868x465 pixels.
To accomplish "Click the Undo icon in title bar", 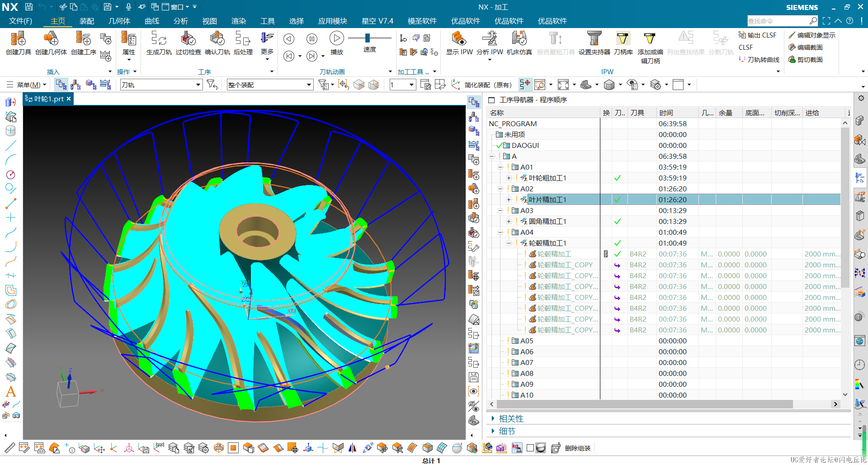I will 42,7.
